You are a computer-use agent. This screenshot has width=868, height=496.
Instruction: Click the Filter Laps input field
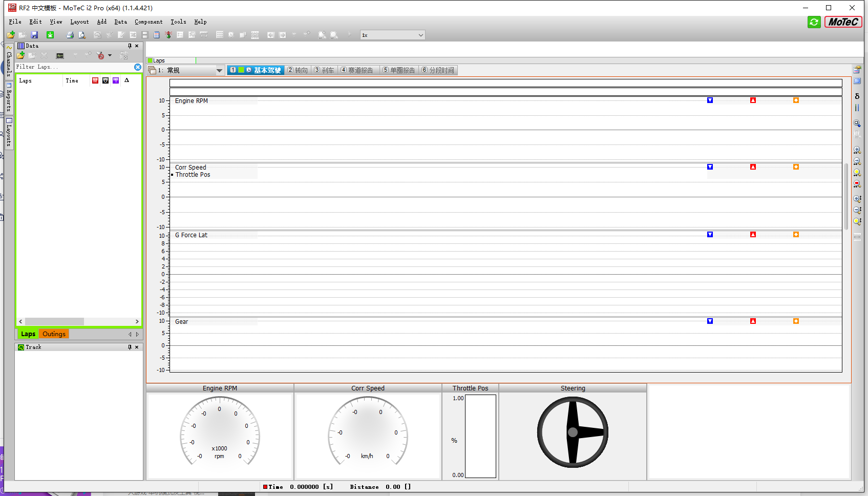click(74, 67)
